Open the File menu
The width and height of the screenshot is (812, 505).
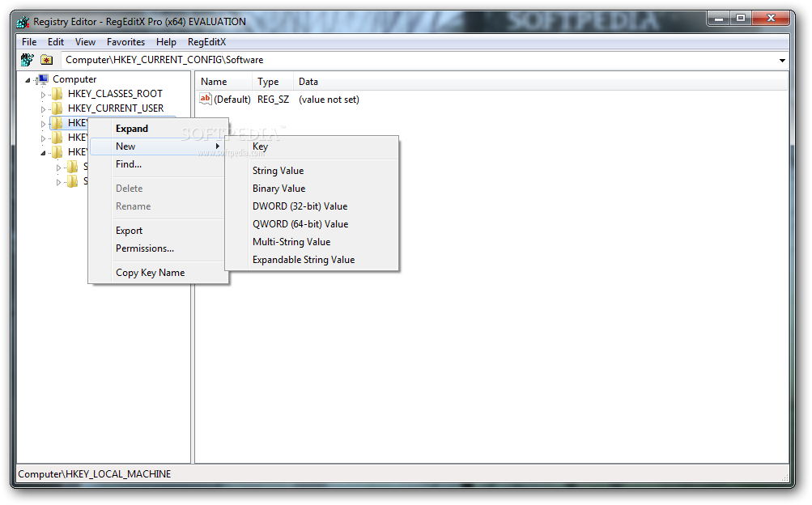point(29,42)
